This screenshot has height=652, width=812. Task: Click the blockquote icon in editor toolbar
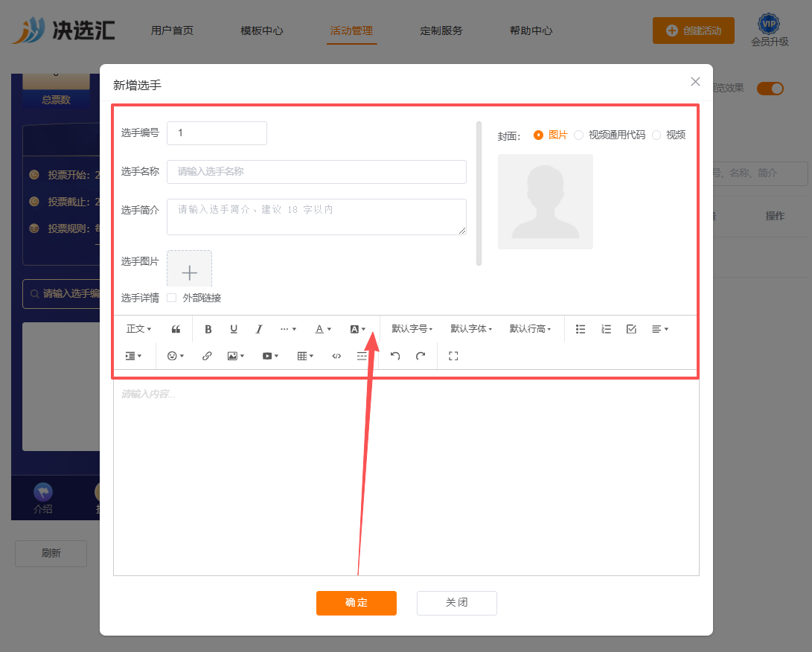(x=176, y=329)
